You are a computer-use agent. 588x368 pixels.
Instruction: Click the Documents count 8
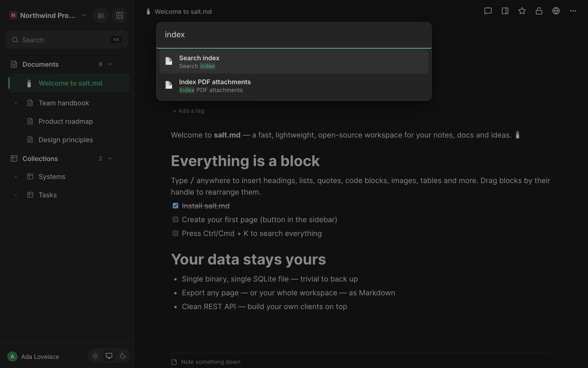[100, 64]
